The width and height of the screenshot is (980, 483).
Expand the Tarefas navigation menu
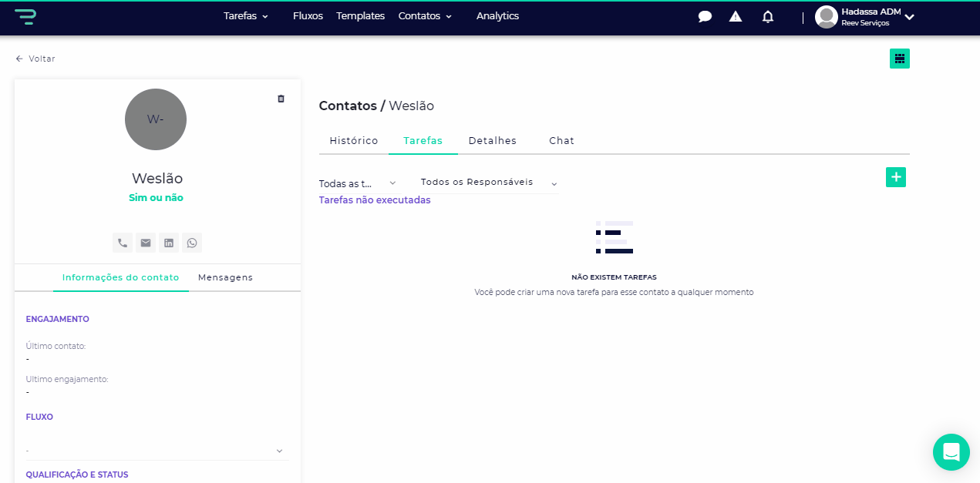point(245,16)
